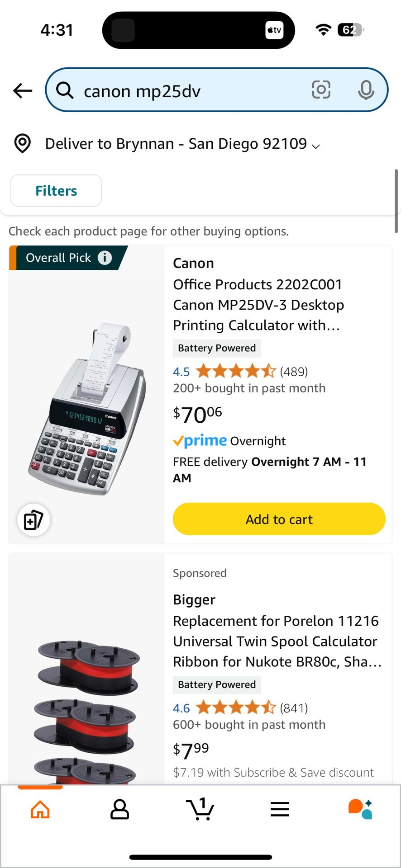Open the hamburger menu tab
This screenshot has height=868, width=401.
(x=280, y=809)
